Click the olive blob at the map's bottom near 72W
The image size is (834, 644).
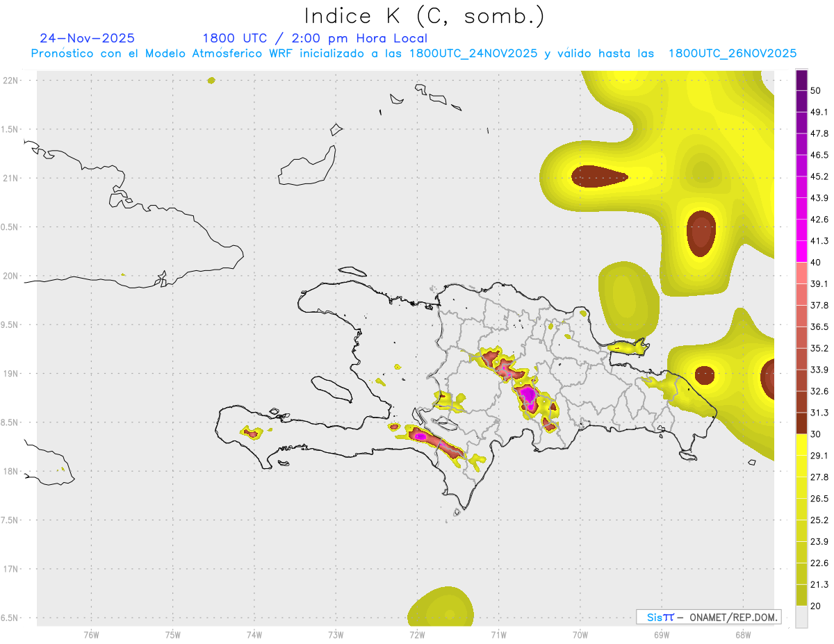[x=441, y=606]
